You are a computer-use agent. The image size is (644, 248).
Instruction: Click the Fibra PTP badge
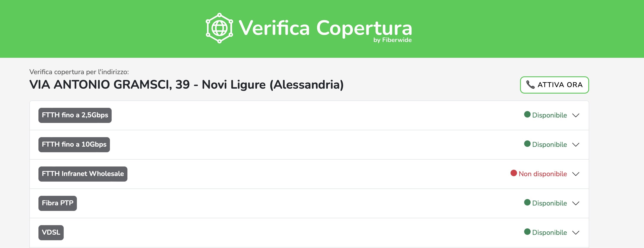[57, 203]
